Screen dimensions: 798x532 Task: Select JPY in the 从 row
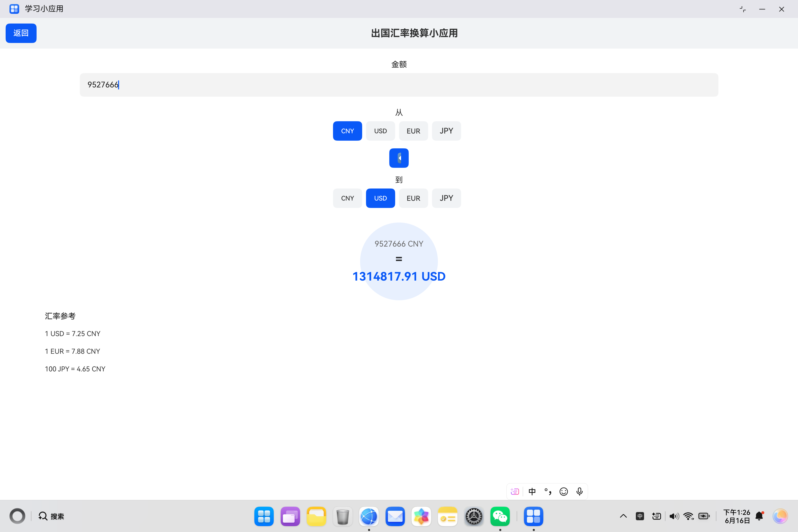tap(447, 131)
